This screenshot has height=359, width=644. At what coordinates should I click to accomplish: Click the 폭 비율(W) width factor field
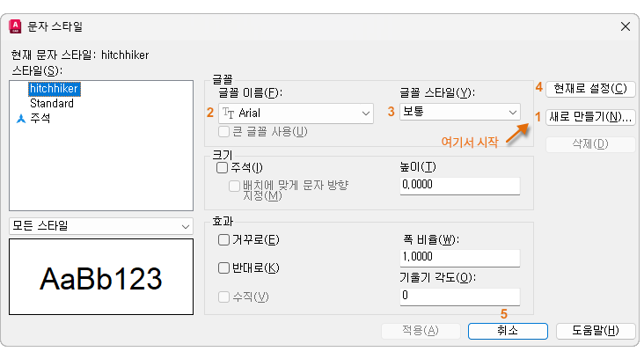[x=459, y=257]
